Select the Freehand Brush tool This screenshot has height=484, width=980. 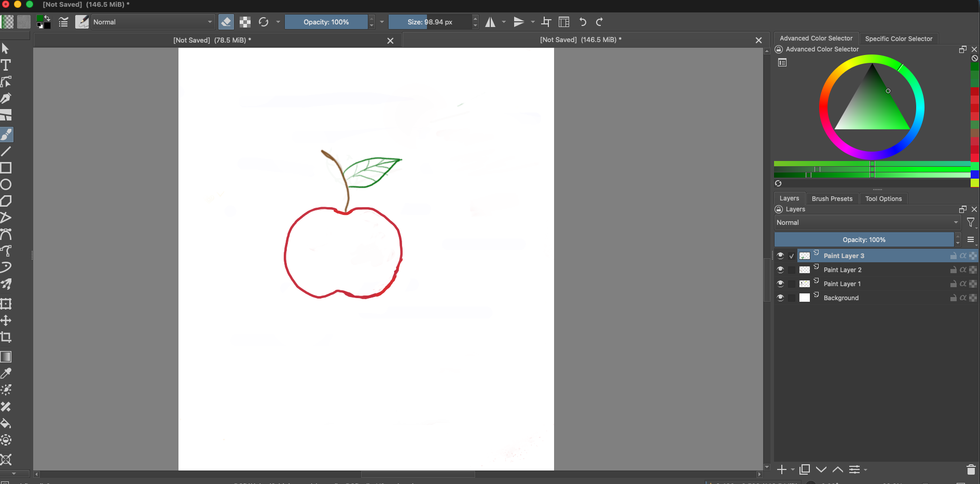(x=6, y=135)
